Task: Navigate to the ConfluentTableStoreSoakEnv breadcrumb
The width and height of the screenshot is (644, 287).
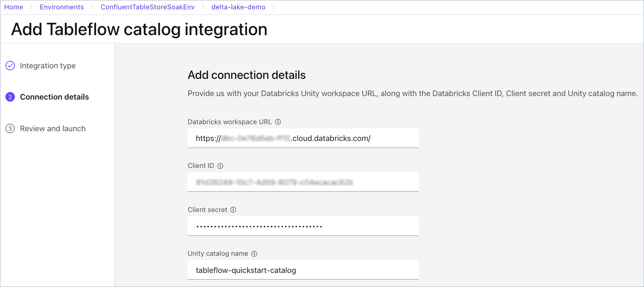Action: tap(147, 7)
